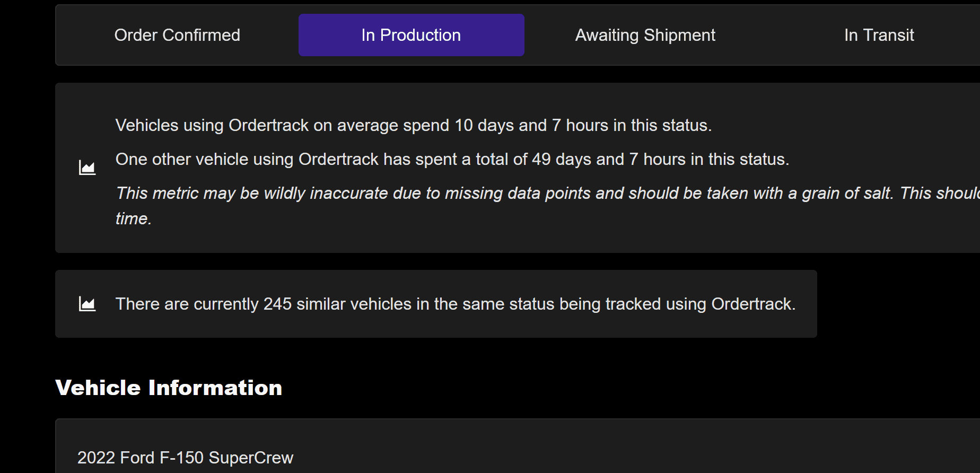Select the Order Confirmed status step
This screenshot has height=473, width=980.
coord(177,35)
